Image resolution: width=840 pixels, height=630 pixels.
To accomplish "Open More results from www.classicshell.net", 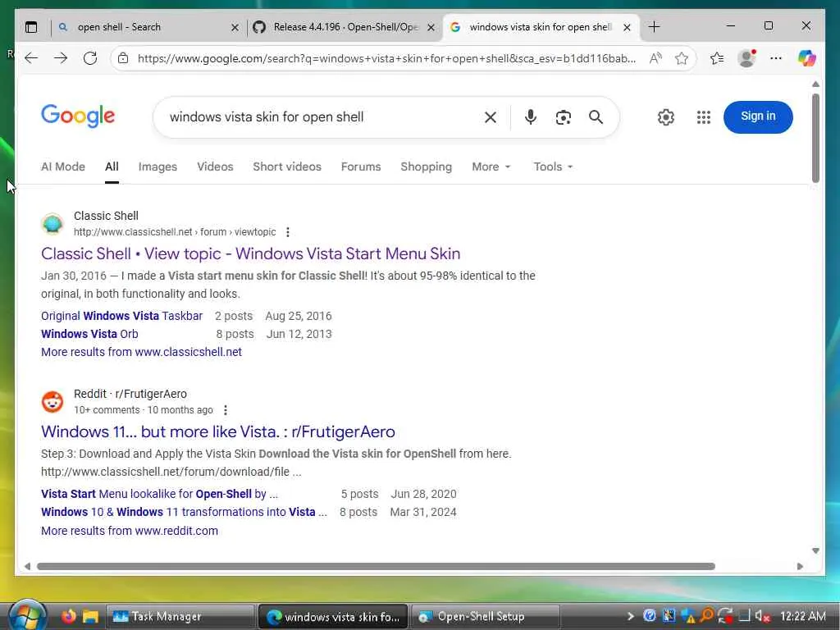I will coord(141,352).
